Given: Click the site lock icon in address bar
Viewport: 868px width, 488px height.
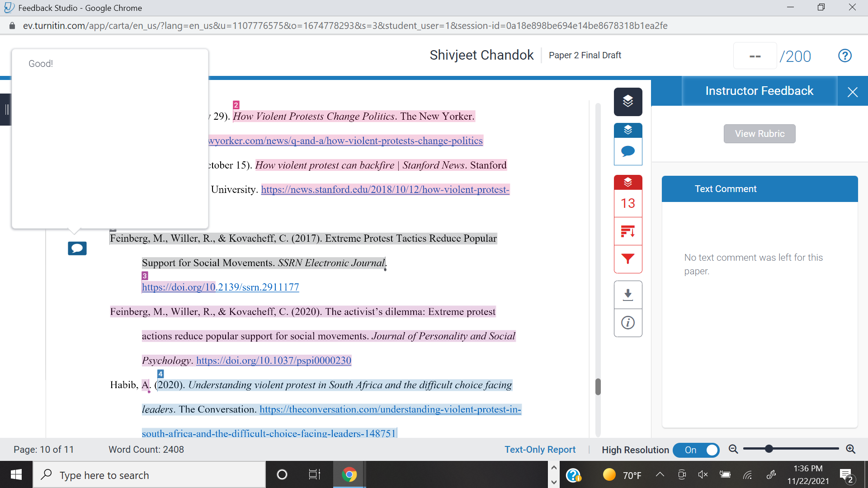Looking at the screenshot, I should [x=12, y=26].
